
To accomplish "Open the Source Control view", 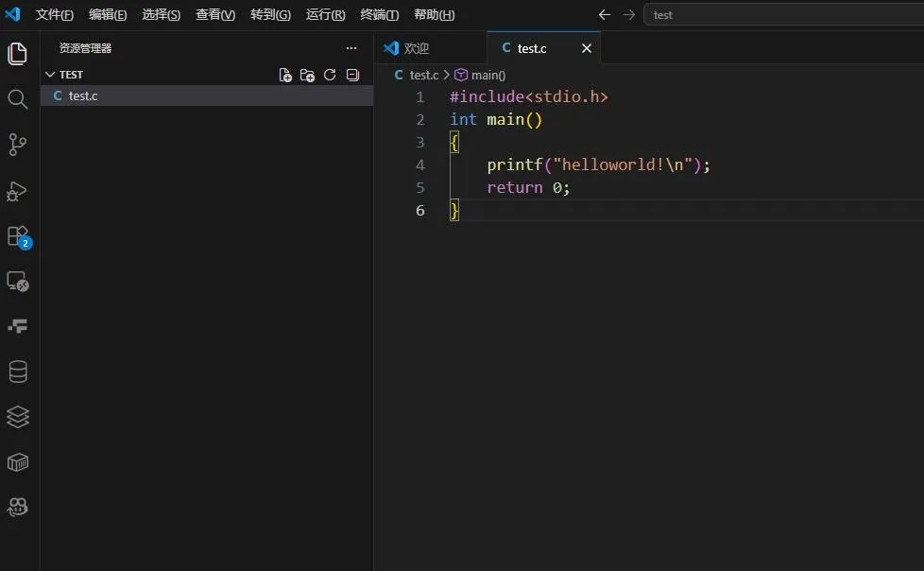I will 17,145.
